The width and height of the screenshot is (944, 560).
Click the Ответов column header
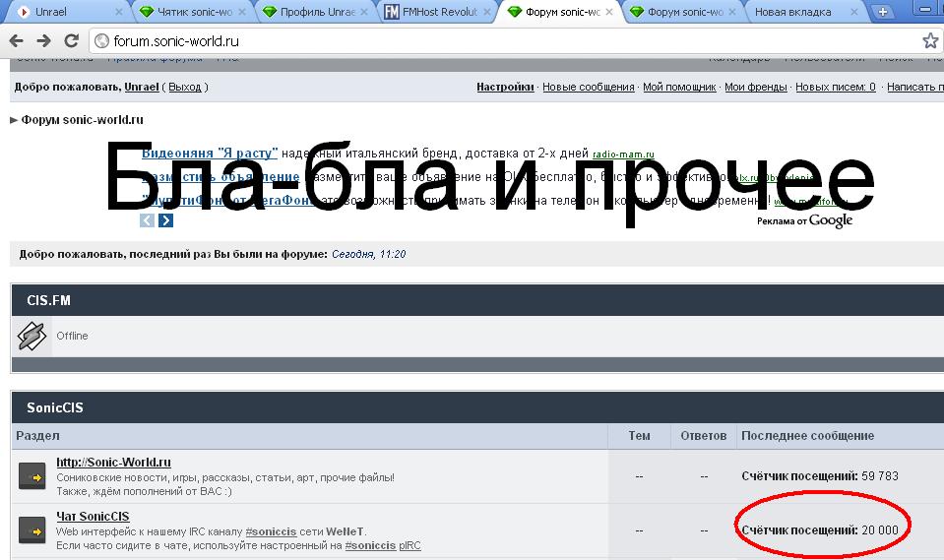click(x=703, y=435)
